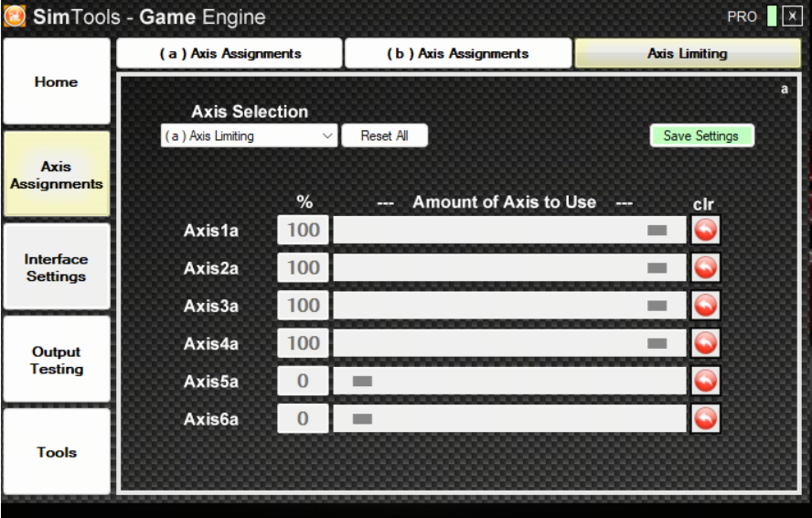The image size is (812, 518).
Task: Clear Axis6a with the red icon
Action: point(705,419)
